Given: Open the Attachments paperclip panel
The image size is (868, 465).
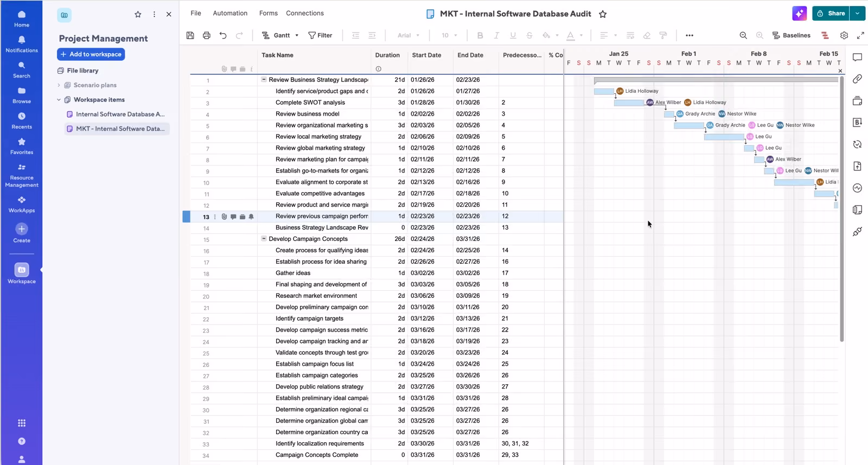Looking at the screenshot, I should coord(857,79).
